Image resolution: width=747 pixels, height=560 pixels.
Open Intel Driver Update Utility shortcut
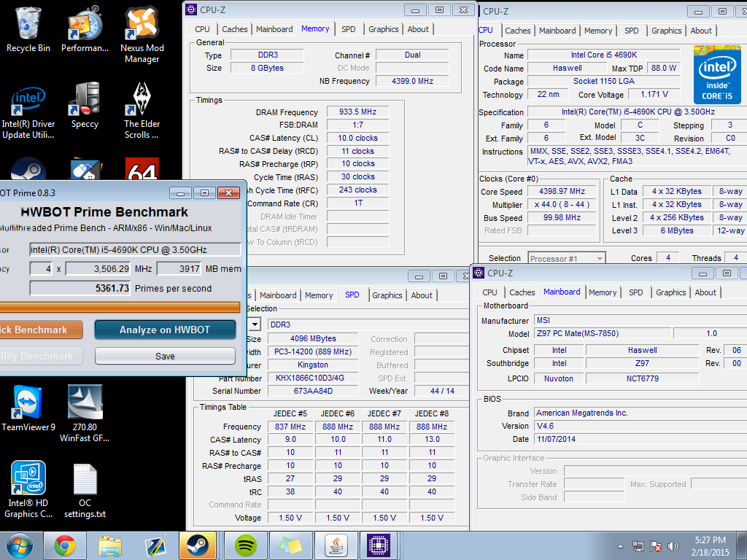point(28,111)
